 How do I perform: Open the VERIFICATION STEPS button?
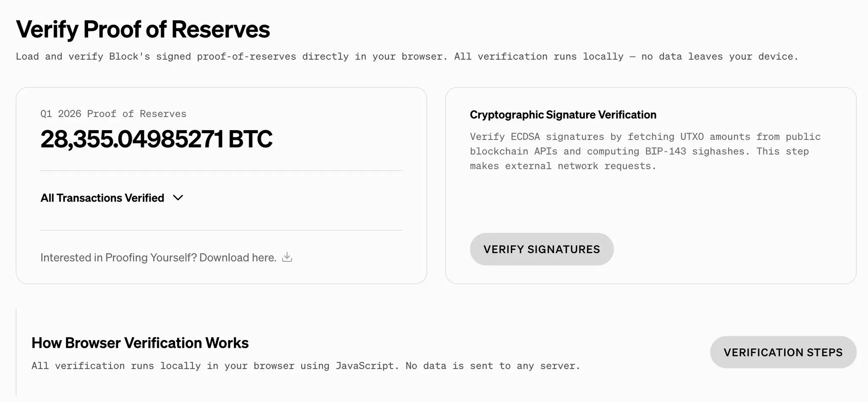tap(783, 352)
